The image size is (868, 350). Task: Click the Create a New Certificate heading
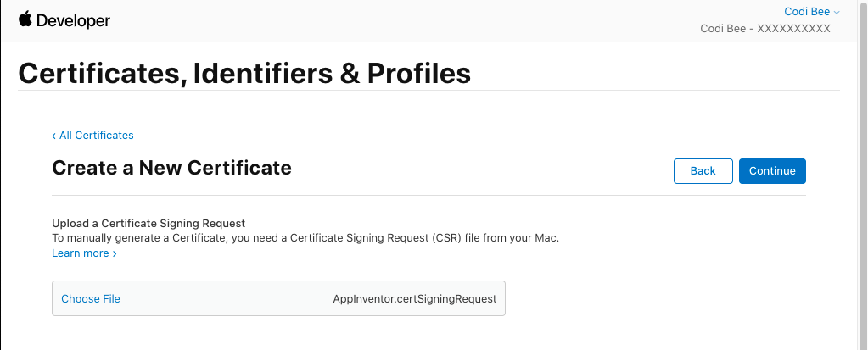(x=171, y=168)
